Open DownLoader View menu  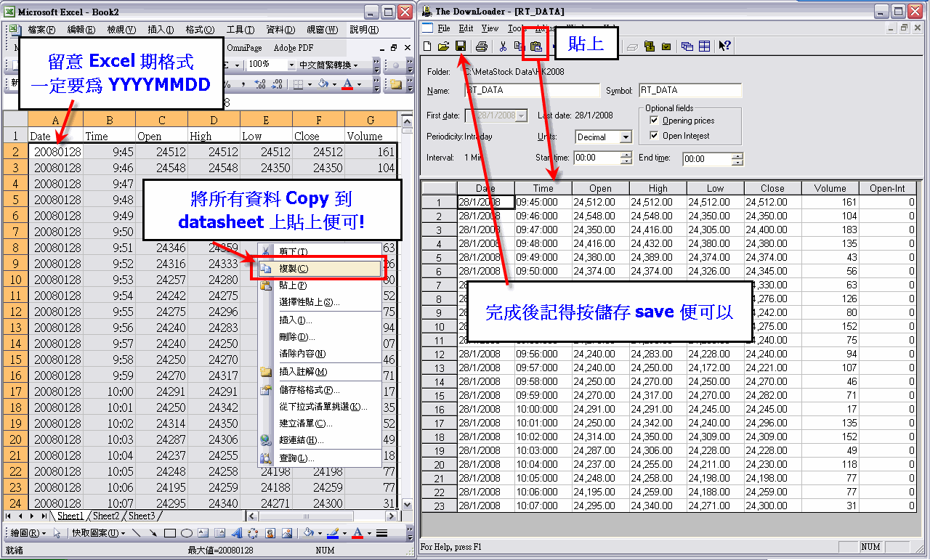[490, 28]
